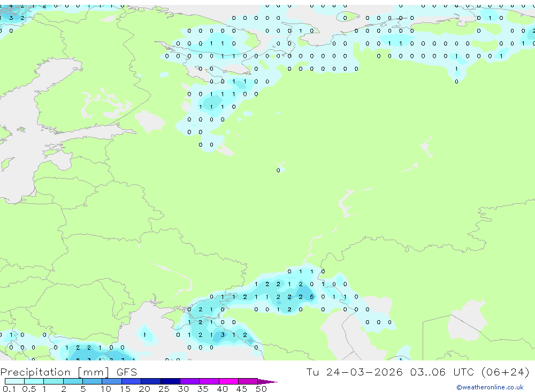The image size is (535, 392).
Task: Click the 0.5–1 mm legend color swatch
Action: click(34, 381)
